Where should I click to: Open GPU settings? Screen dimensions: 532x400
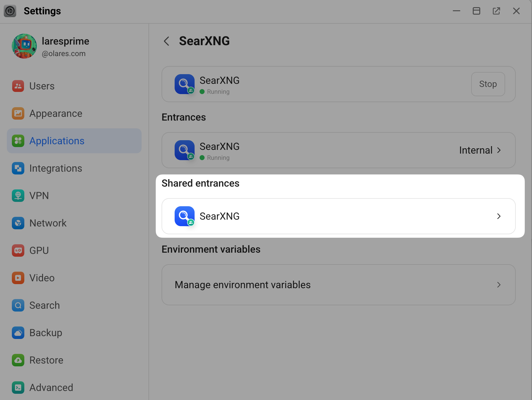pyautogui.click(x=74, y=250)
